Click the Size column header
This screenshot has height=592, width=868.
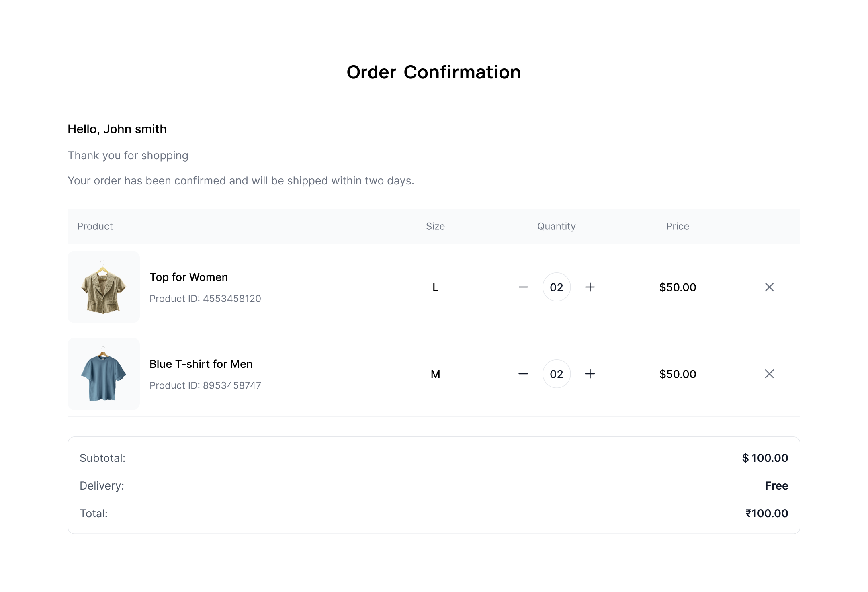[x=435, y=226]
